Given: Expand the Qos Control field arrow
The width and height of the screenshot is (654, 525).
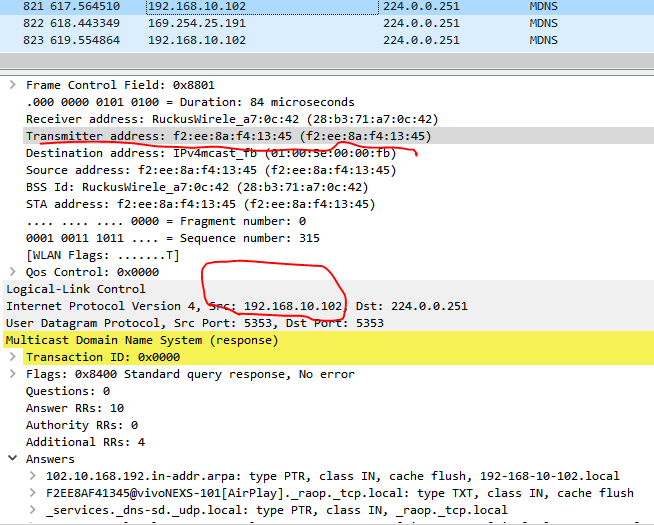Looking at the screenshot, I should click(13, 271).
